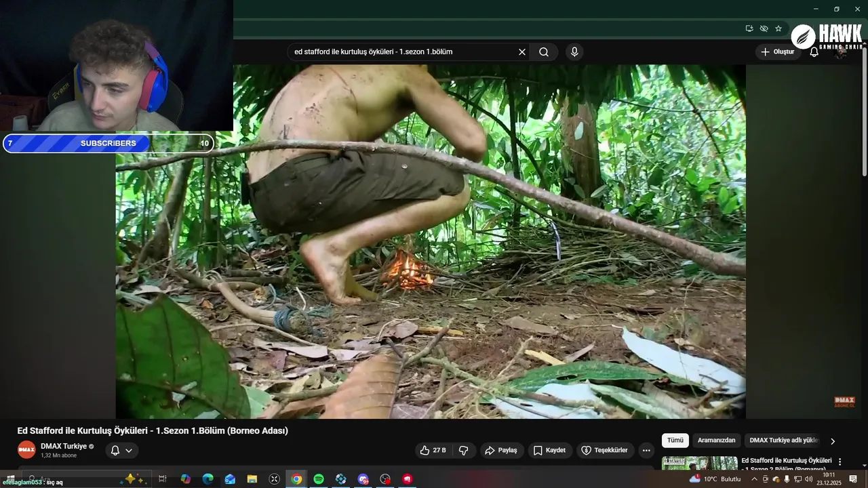Open the circular X taskbar app

tap(275, 479)
